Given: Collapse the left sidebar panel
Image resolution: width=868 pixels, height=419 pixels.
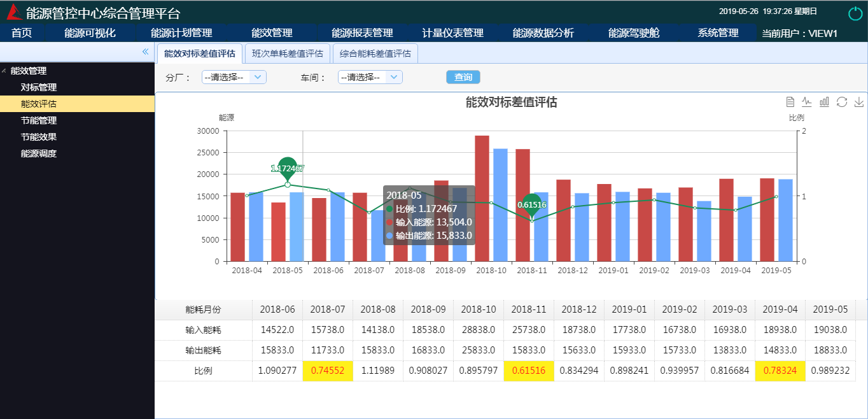Looking at the screenshot, I should pyautogui.click(x=145, y=52).
